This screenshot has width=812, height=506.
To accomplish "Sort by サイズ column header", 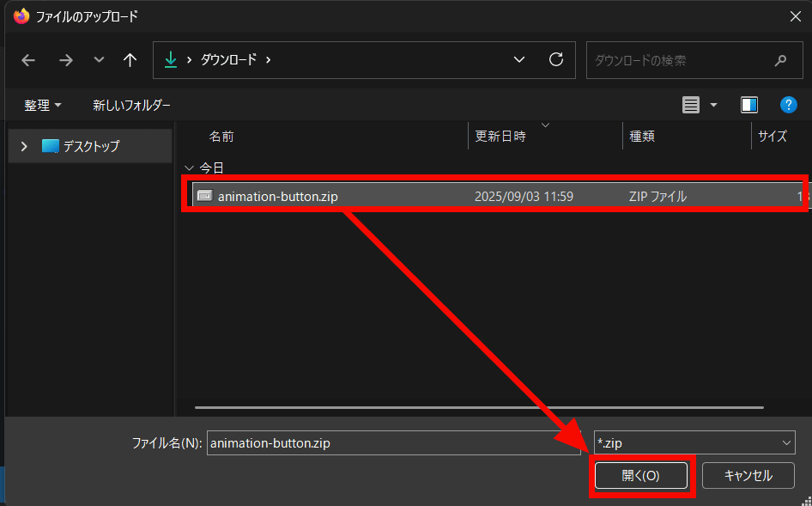I will coord(773,137).
